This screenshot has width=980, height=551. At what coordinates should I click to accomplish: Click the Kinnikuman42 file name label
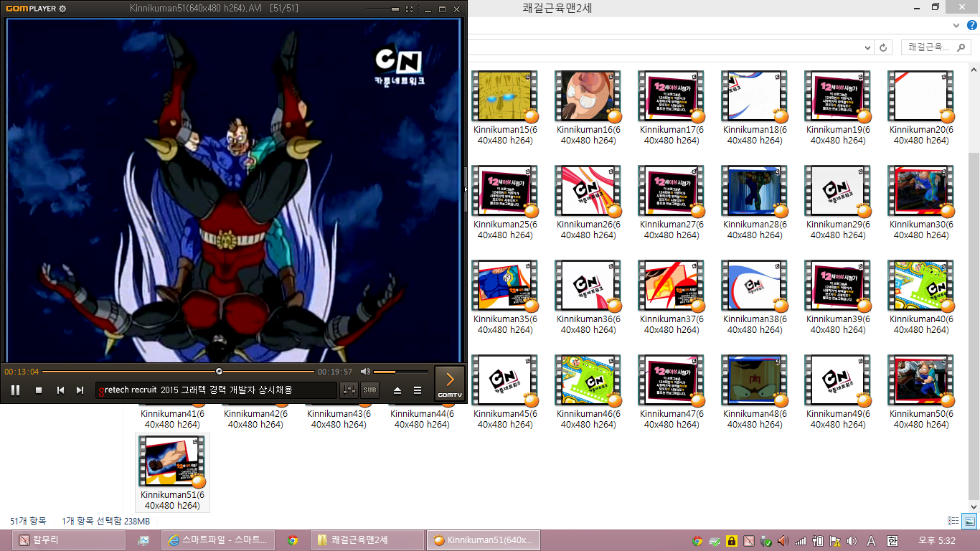click(254, 419)
